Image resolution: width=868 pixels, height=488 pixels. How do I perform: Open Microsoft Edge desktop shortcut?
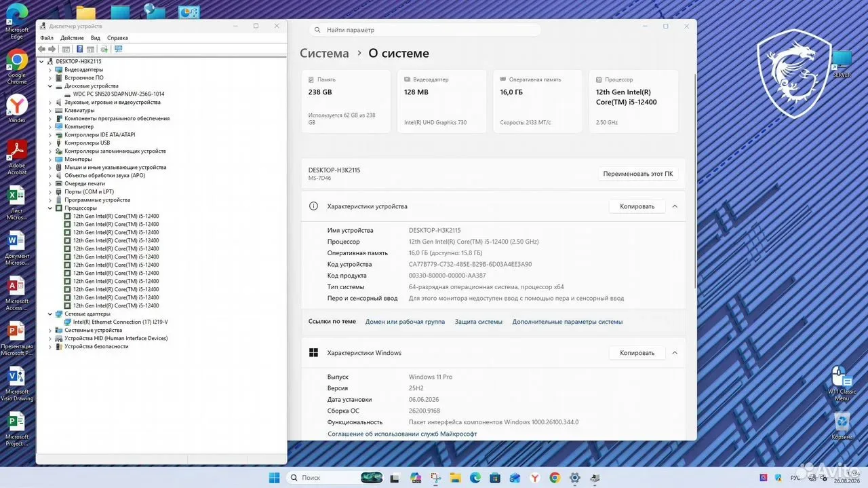point(17,21)
